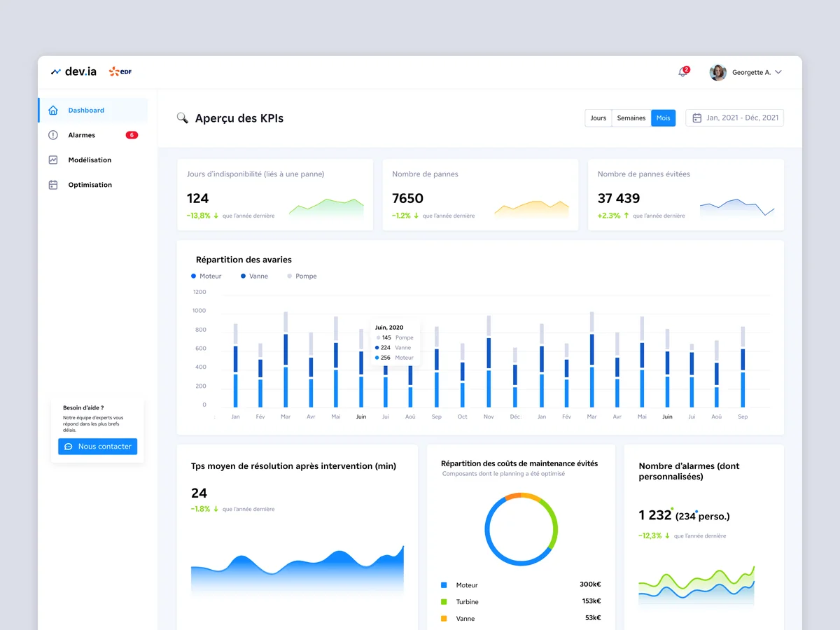This screenshot has width=840, height=630.
Task: Expand the Georgette A. user menu chevron
Action: (778, 72)
